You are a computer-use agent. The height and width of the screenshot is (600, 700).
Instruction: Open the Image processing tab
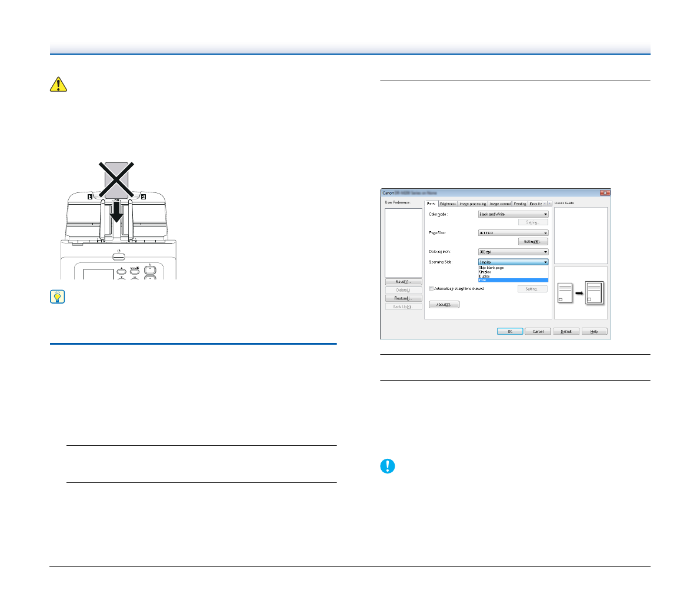(x=472, y=204)
